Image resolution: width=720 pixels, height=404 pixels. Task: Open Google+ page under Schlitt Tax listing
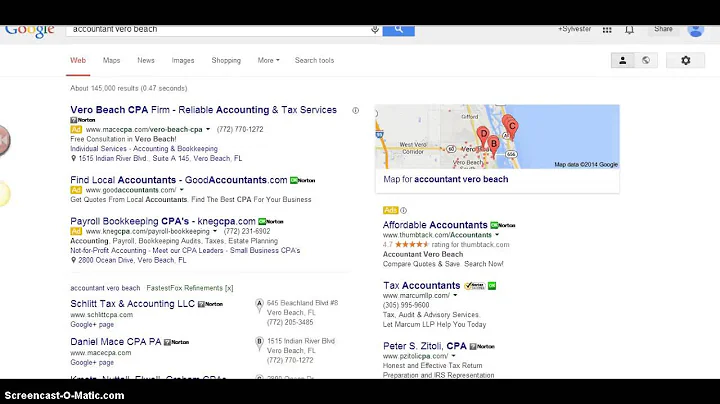click(92, 325)
